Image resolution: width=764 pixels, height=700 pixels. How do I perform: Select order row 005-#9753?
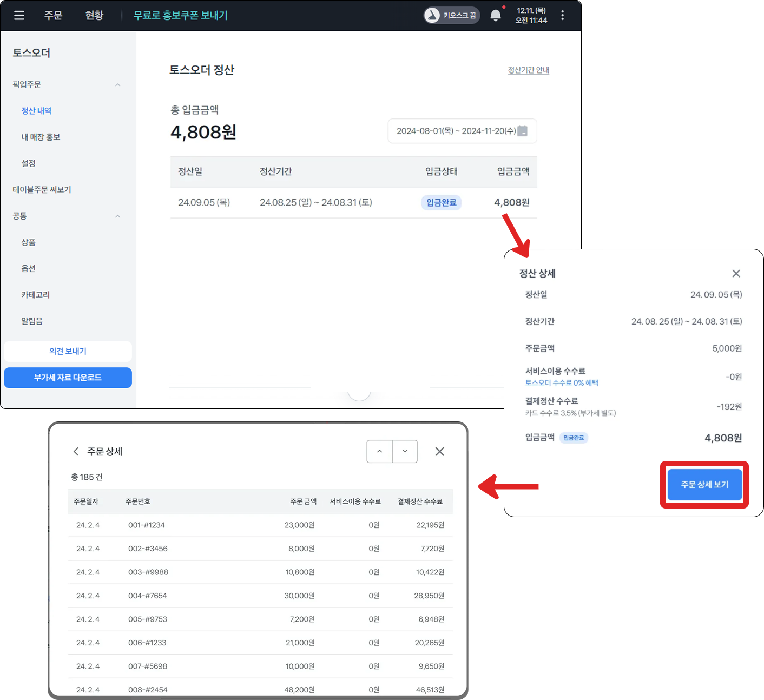[260, 619]
